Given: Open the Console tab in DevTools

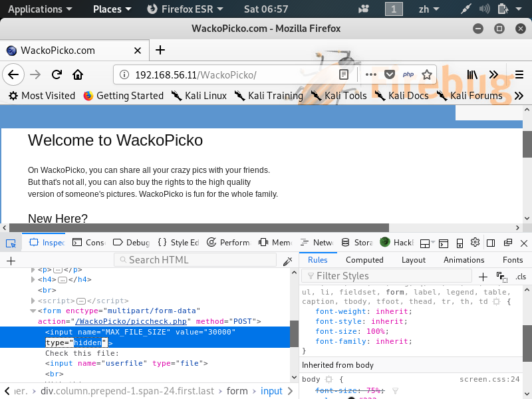Looking at the screenshot, I should [x=89, y=243].
